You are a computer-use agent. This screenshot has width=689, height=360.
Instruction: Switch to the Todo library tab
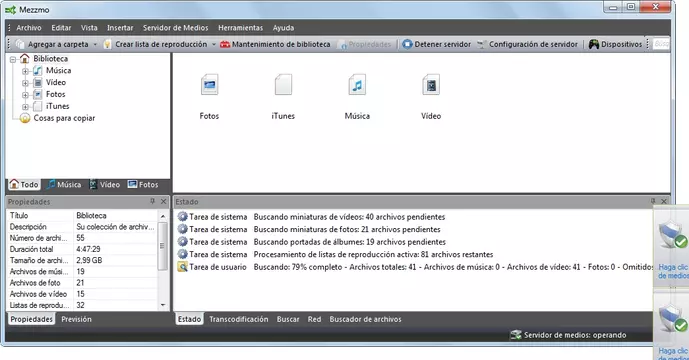[x=24, y=185]
